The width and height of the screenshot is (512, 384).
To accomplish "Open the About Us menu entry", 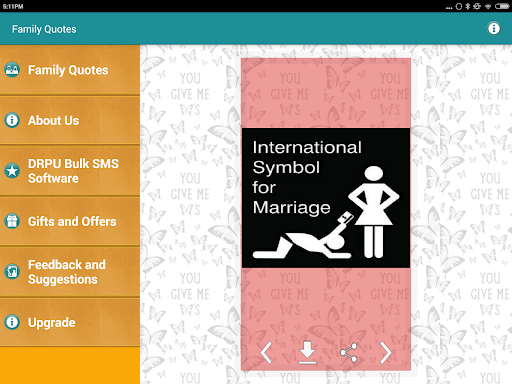I will tap(70, 120).
